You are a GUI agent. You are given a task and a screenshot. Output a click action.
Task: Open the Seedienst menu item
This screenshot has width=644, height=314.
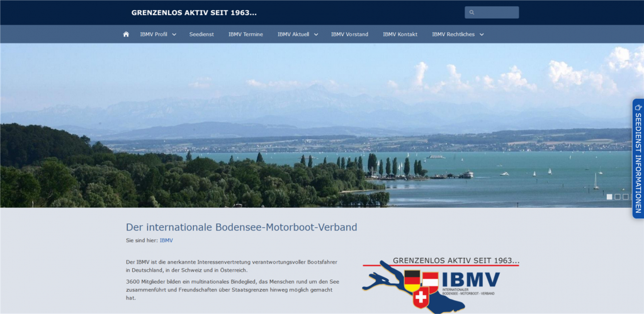[201, 35]
